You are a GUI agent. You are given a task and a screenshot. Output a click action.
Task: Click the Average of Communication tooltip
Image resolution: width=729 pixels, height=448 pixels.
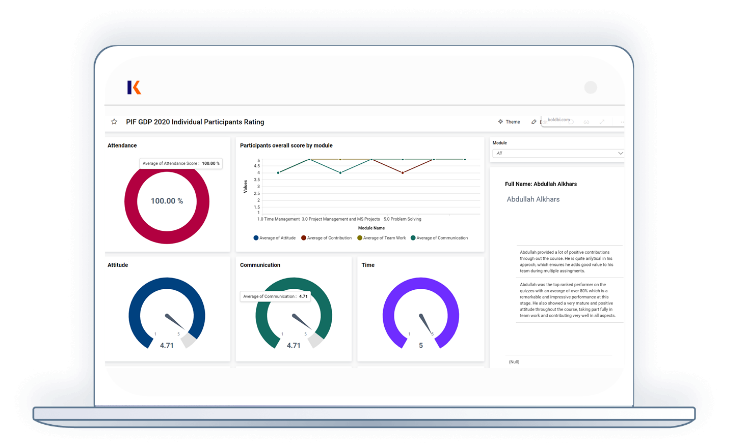pyautogui.click(x=275, y=296)
